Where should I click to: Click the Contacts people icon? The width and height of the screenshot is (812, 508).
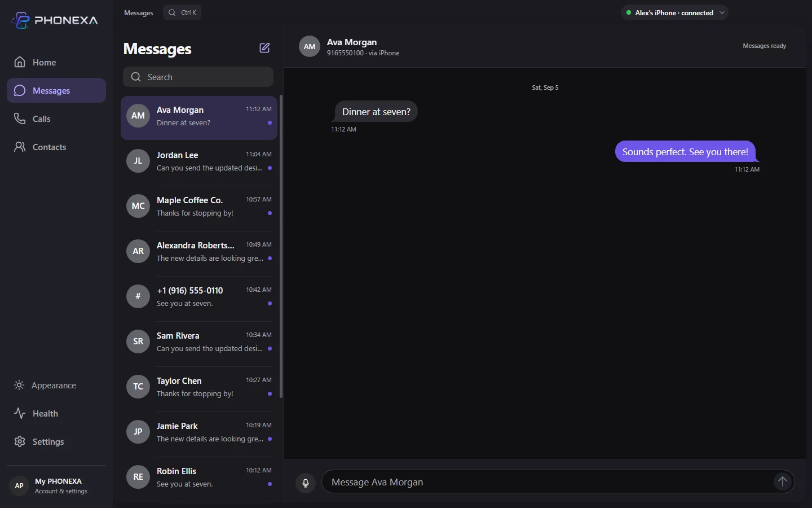pos(20,147)
